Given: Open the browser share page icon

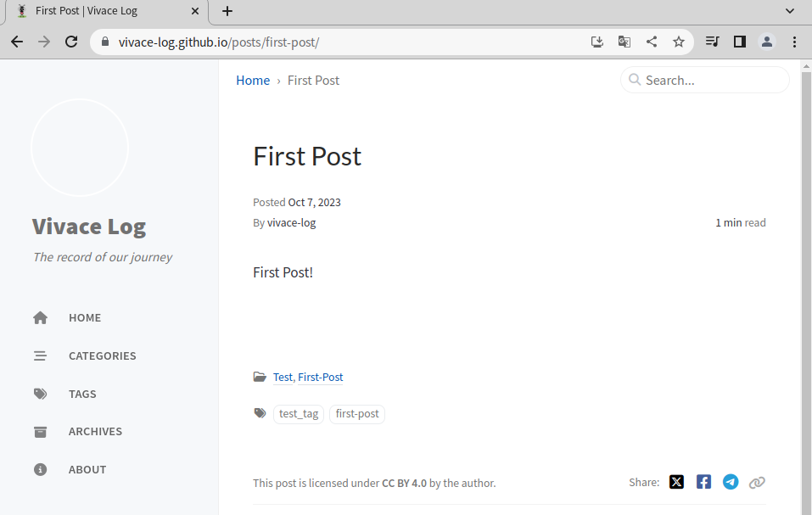Looking at the screenshot, I should point(652,42).
